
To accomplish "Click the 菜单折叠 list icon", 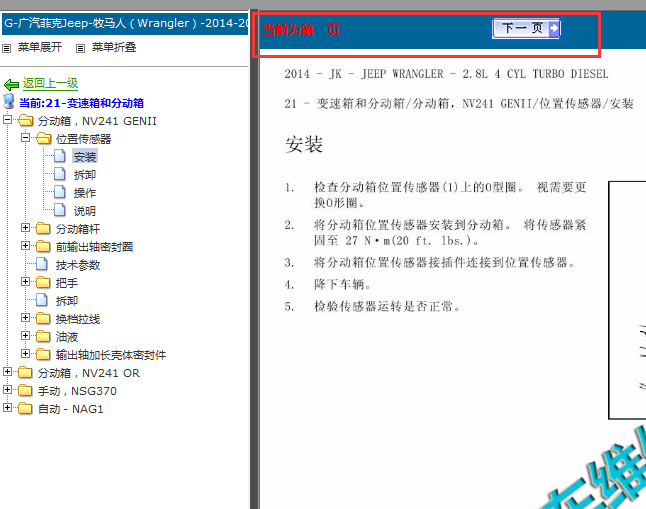I will pyautogui.click(x=80, y=48).
